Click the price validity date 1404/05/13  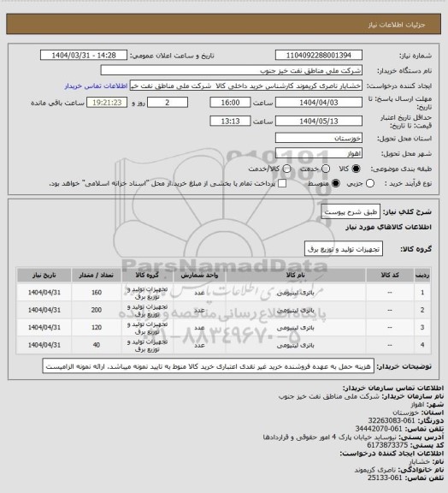[x=319, y=121]
